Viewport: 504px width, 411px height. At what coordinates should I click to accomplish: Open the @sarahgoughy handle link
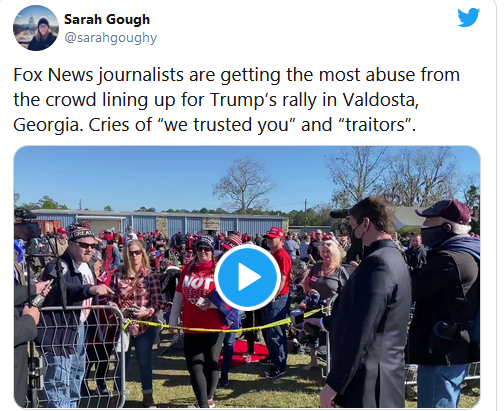[x=110, y=38]
